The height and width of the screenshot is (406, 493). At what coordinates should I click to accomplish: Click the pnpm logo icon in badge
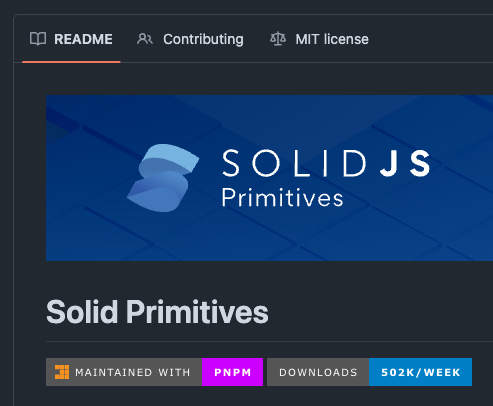62,372
